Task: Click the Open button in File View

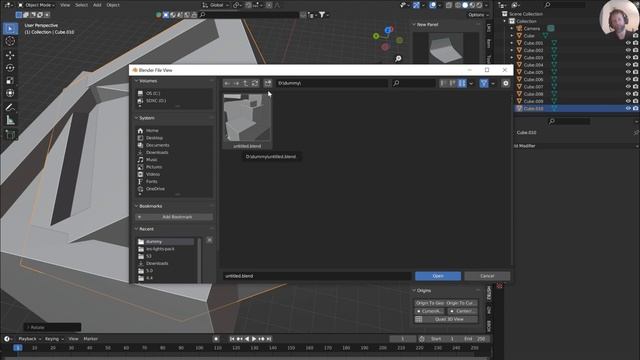Action: tap(438, 276)
